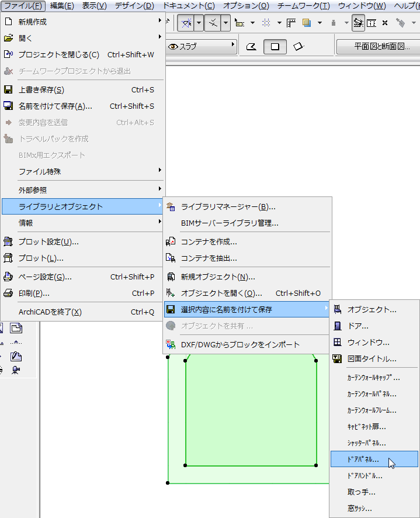Save selection as オブジェクト...
This screenshot has height=518, width=420.
tap(374, 309)
